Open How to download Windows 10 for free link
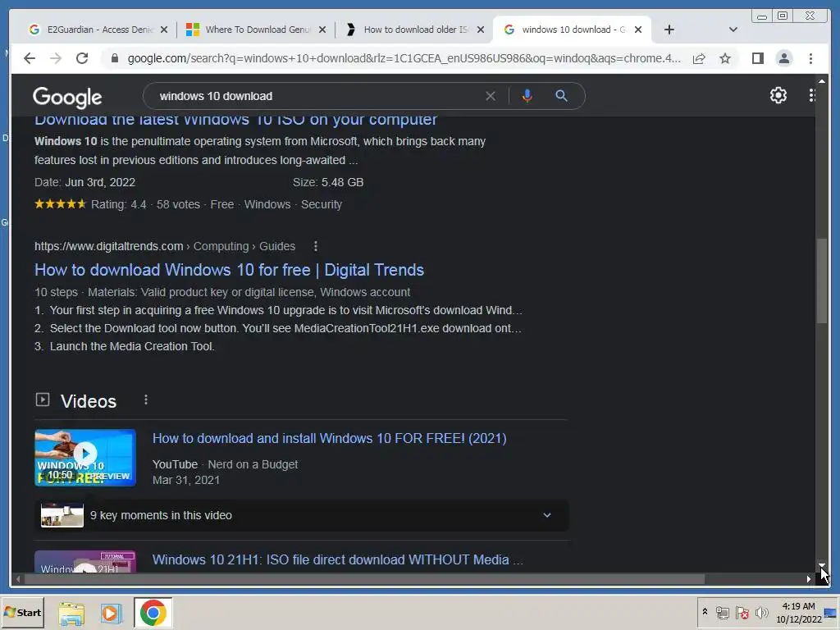This screenshot has height=630, width=840. click(230, 270)
